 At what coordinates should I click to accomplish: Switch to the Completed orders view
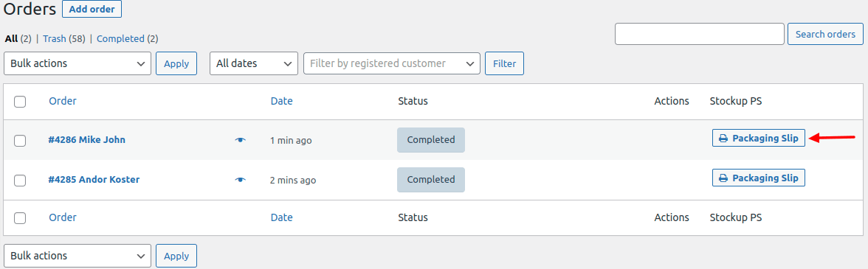(x=120, y=38)
